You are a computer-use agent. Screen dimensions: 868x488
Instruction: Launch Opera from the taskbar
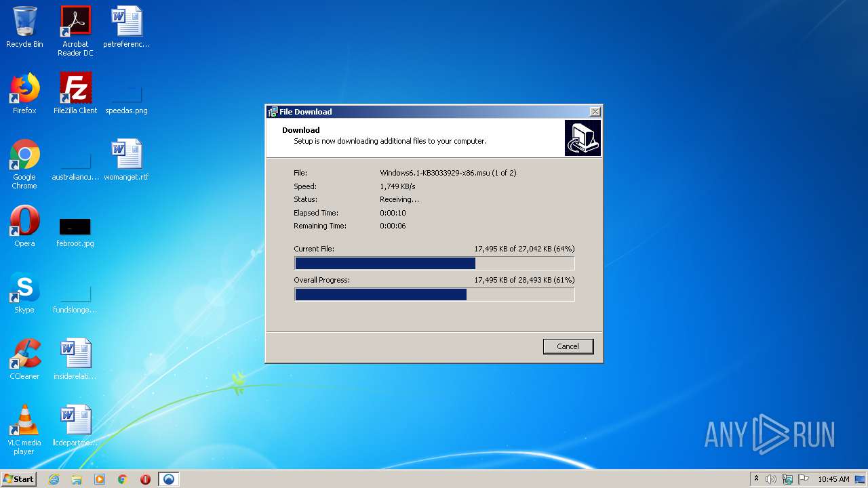[145, 479]
